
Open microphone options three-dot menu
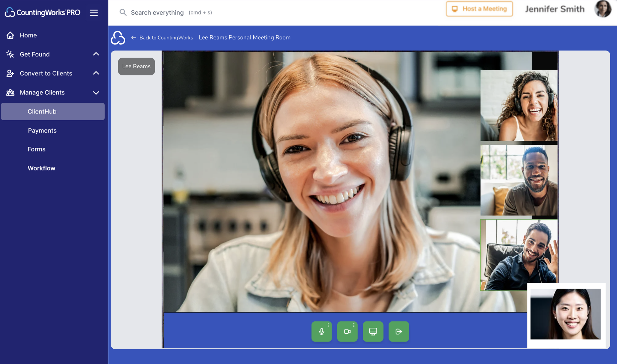point(328,325)
